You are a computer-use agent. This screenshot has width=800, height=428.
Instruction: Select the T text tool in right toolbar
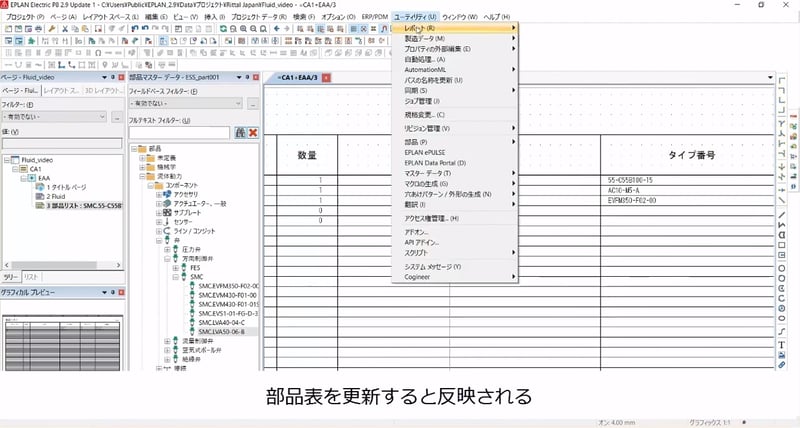tap(782, 345)
